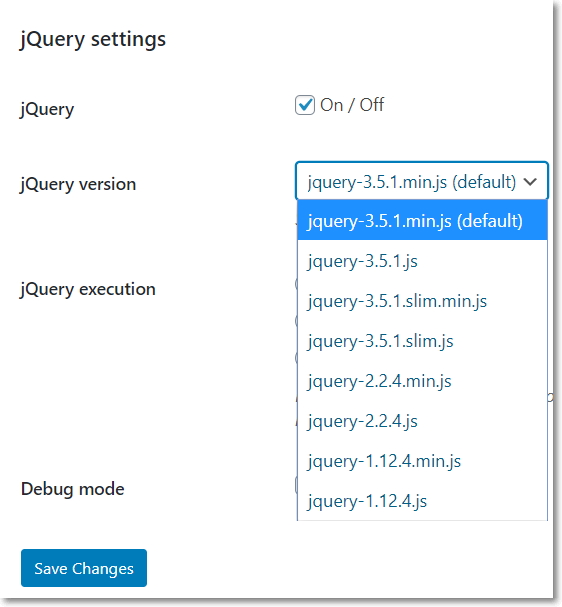Pick jquery-3.5.1.slim.min.js option
The height and width of the screenshot is (607, 562).
[422, 301]
